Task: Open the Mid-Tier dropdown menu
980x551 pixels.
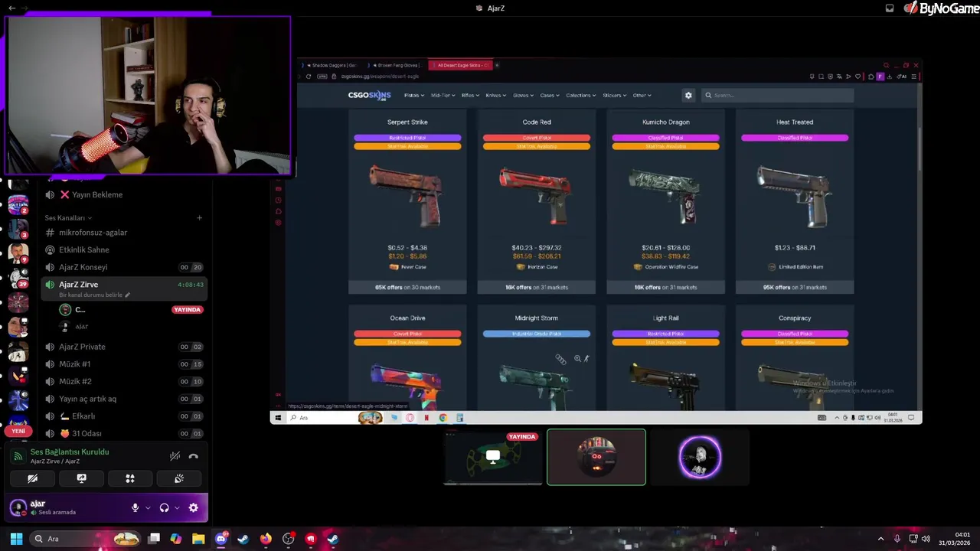Action: 443,96
